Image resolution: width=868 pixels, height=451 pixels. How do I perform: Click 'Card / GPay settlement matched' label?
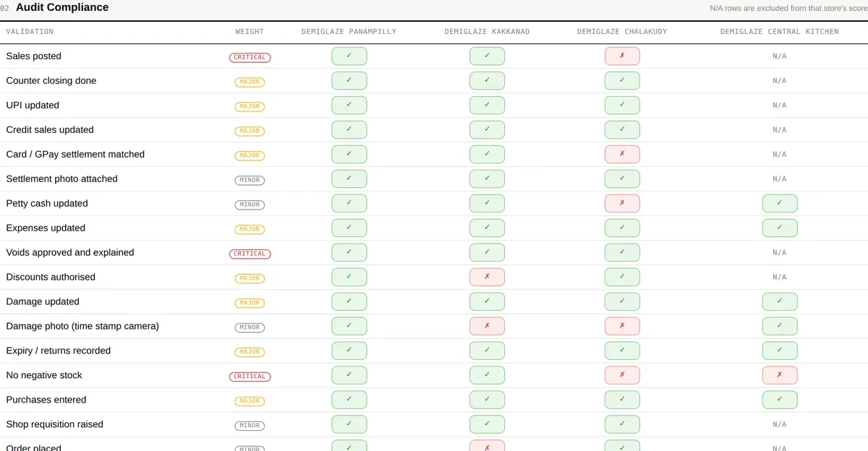pos(75,155)
